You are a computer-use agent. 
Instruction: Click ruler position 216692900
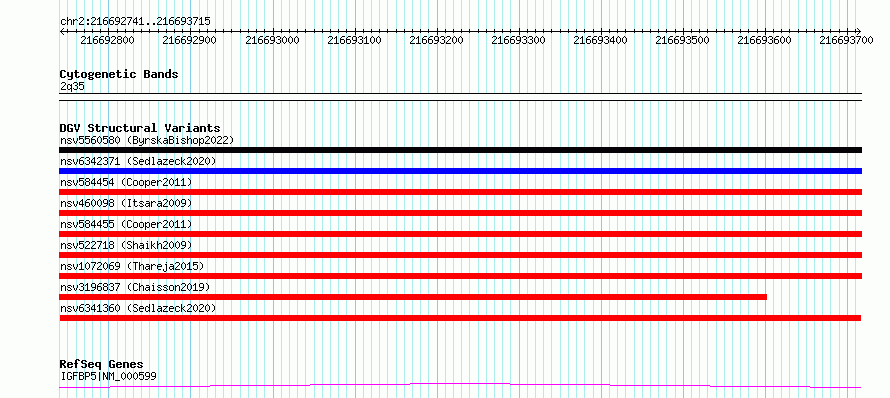[x=190, y=40]
